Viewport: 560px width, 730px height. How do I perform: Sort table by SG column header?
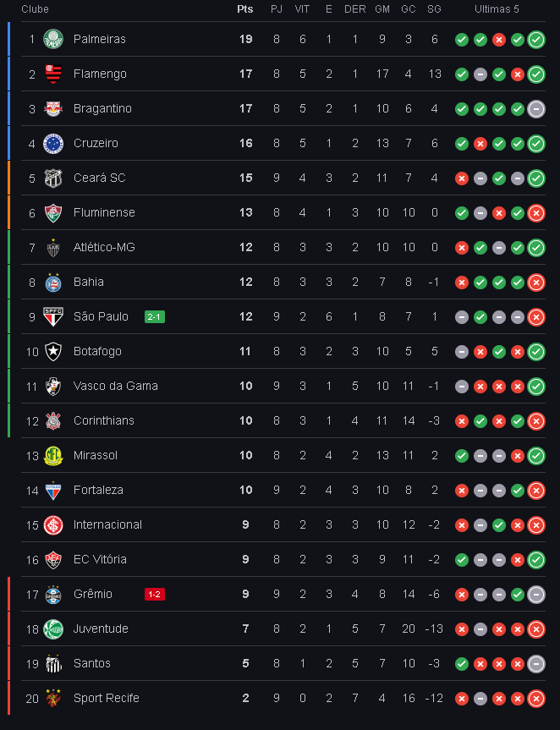434,9
